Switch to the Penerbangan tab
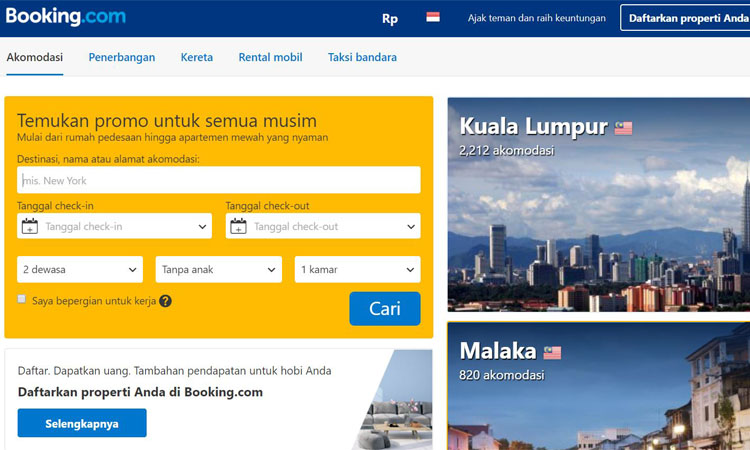The image size is (750, 450). pos(122,57)
